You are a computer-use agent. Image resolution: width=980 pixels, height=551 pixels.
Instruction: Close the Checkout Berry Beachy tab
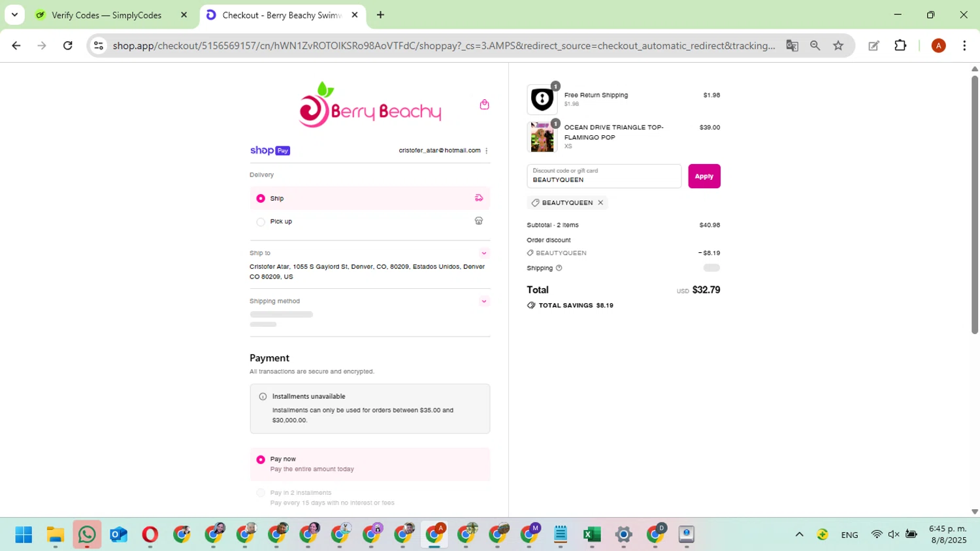click(355, 15)
